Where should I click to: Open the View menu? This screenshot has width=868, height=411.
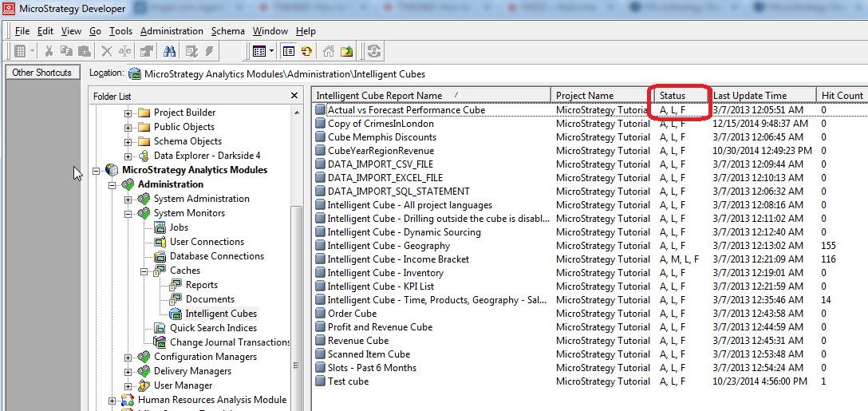click(x=72, y=31)
